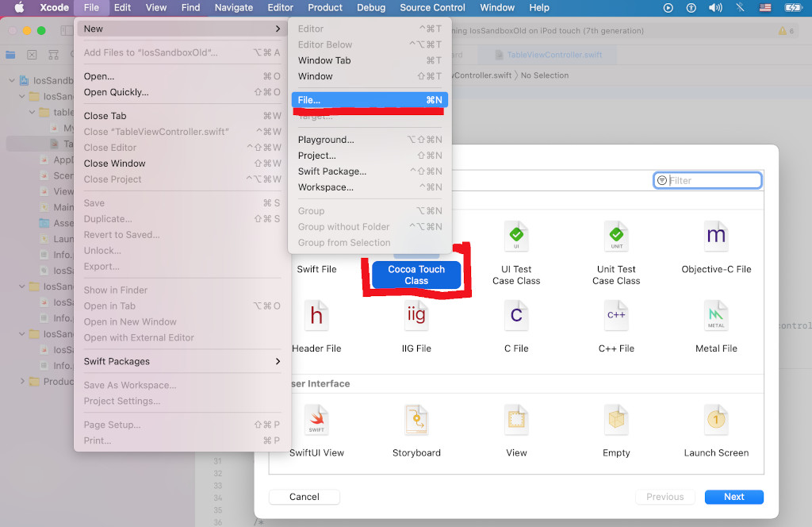
Task: Choose Open Quickly... in the File menu
Action: (182, 92)
